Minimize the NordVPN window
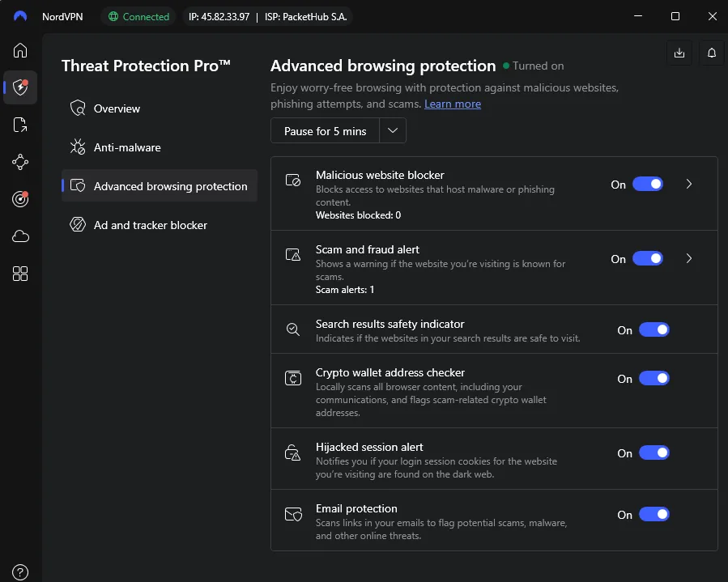 point(638,16)
